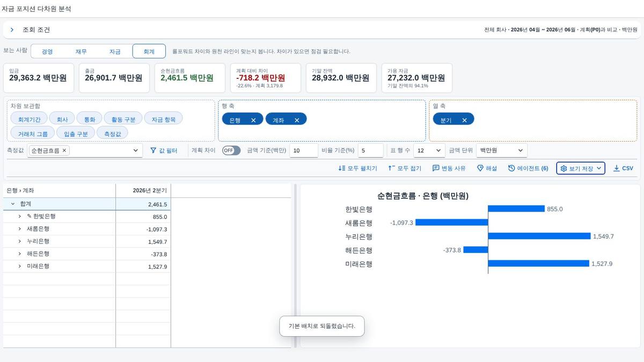Click 모두 펼치기 expand all
The width and height of the screenshot is (644, 362).
pyautogui.click(x=357, y=168)
